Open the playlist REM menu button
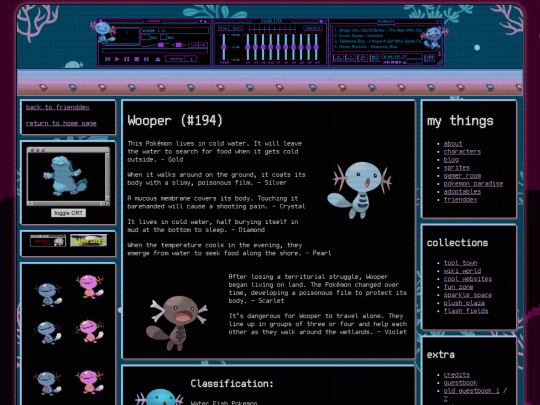 (x=350, y=58)
